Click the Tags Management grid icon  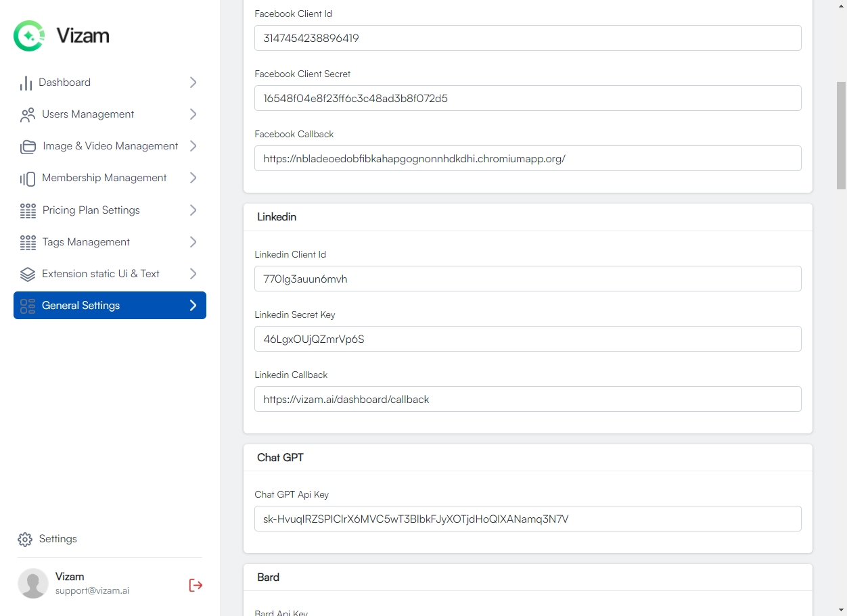click(28, 242)
